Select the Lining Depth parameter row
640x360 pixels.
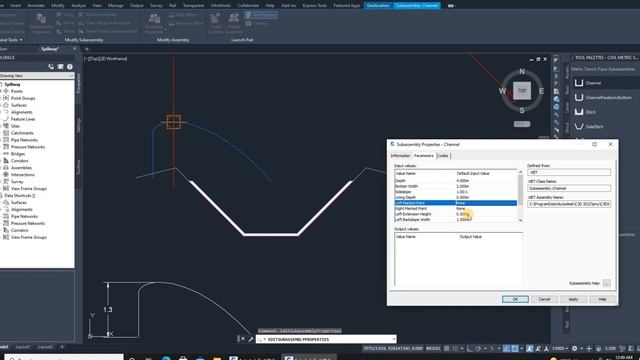[x=456, y=197]
